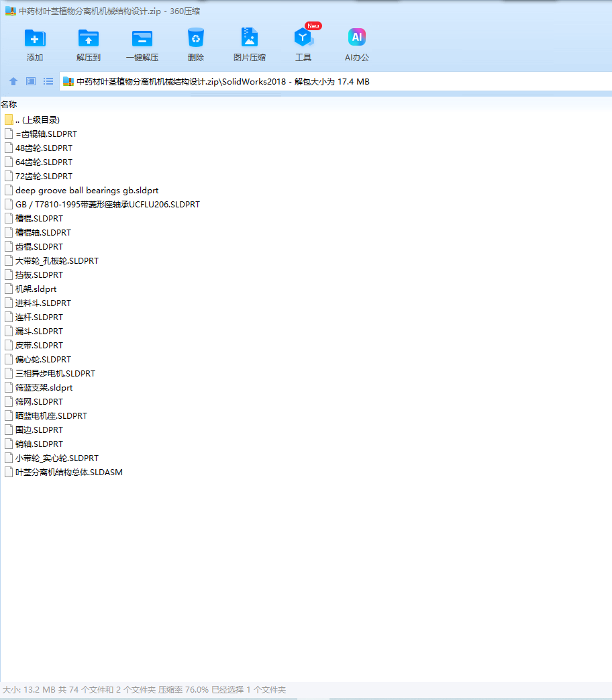Select the file 挡板.SLDPRT
The image size is (612, 700).
(x=40, y=274)
